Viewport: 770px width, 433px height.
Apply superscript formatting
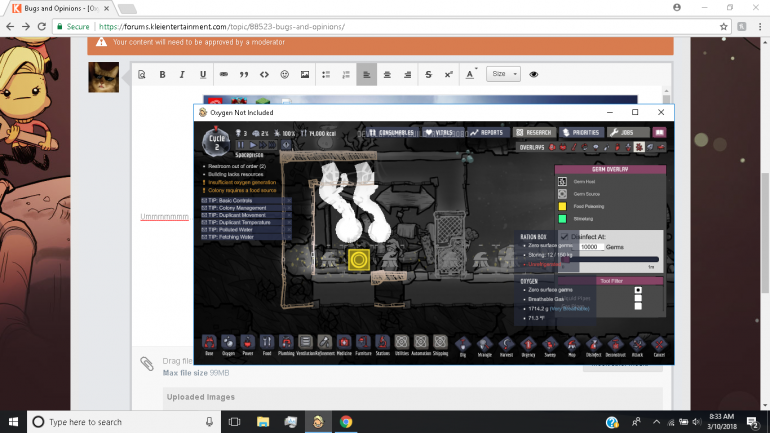pyautogui.click(x=448, y=75)
